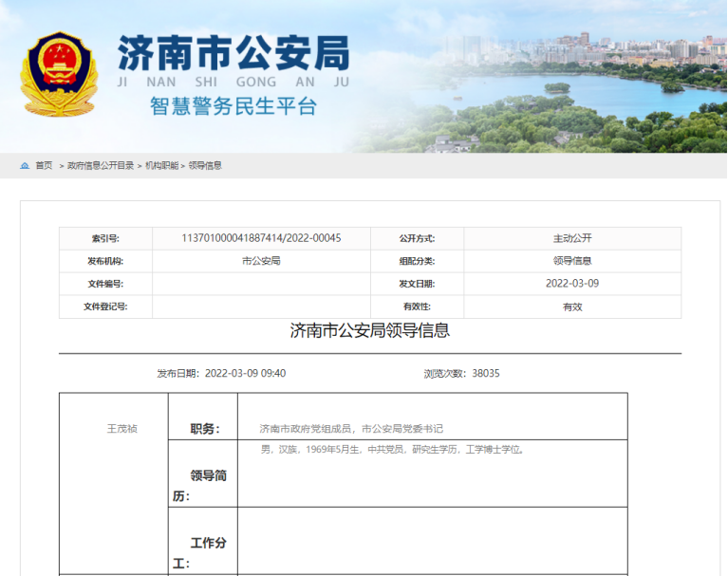Click the 发布机构 label cell
728x576 pixels.
[x=106, y=261]
